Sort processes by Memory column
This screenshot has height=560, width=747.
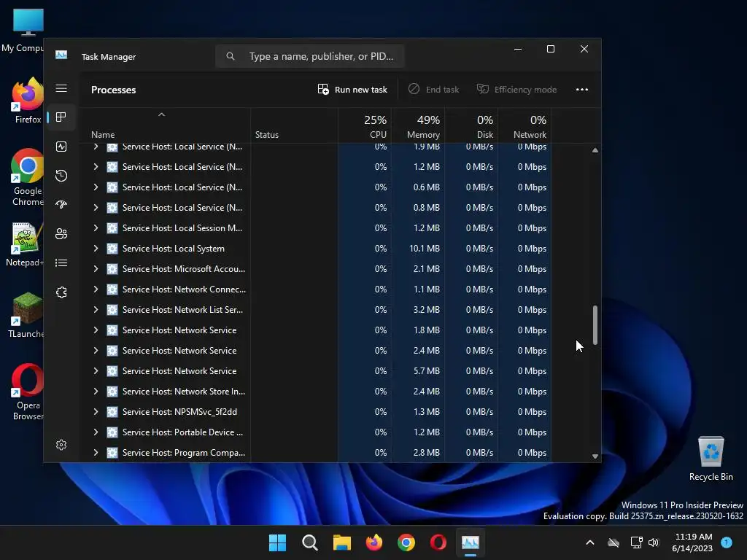coord(419,127)
